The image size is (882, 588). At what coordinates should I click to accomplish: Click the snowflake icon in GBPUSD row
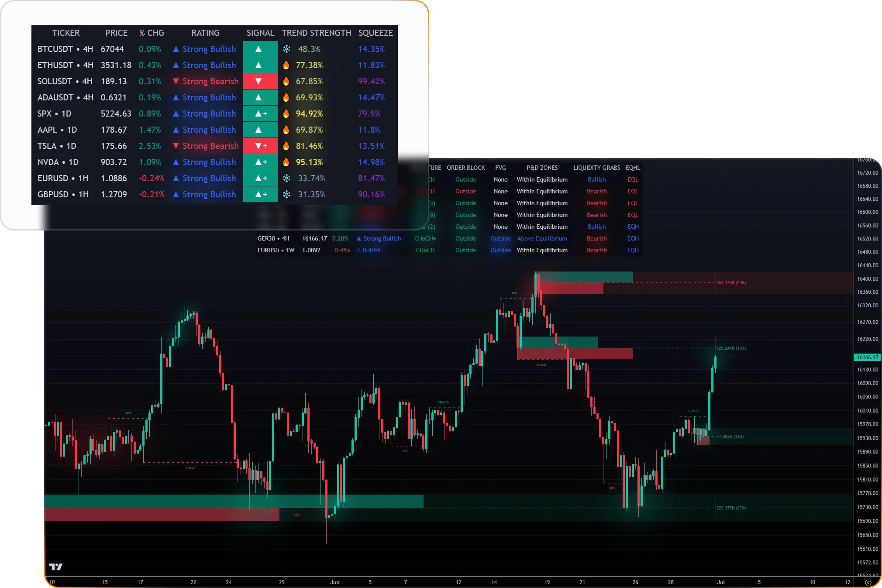[286, 195]
